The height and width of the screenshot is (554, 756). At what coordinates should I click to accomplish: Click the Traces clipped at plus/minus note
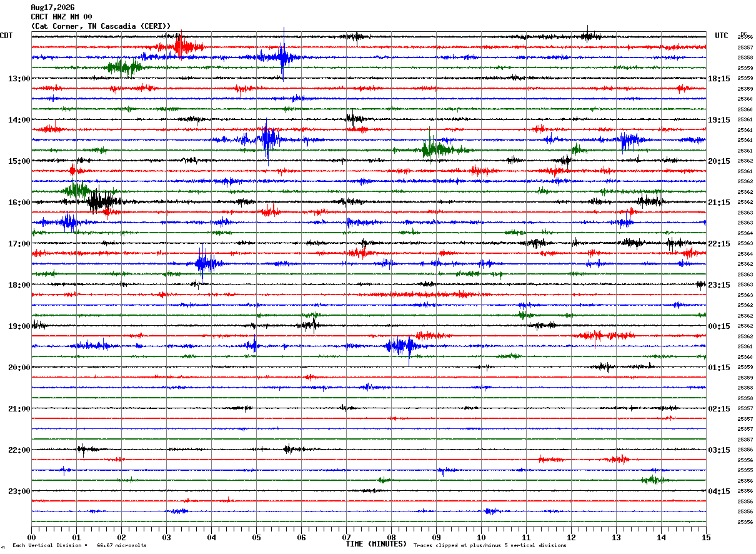click(x=490, y=546)
